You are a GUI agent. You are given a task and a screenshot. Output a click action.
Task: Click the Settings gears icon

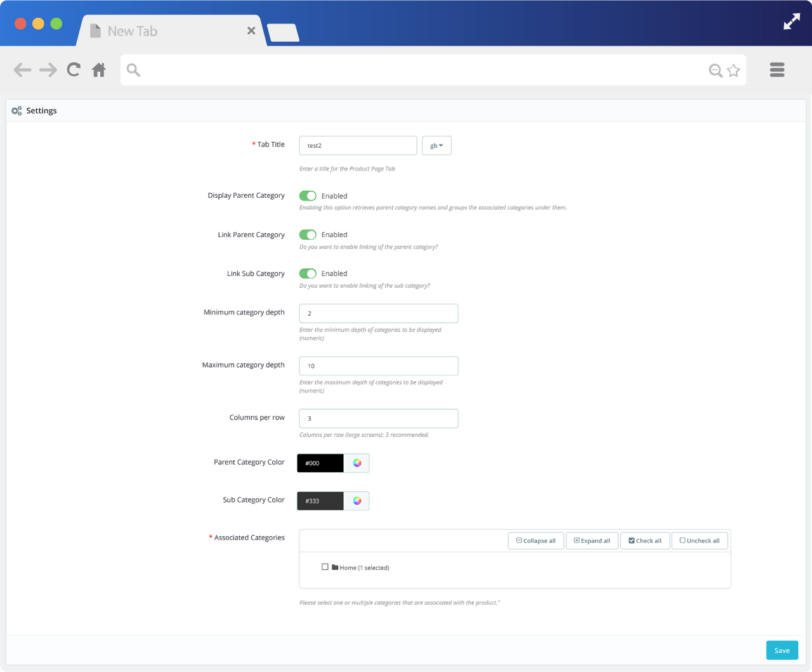[x=16, y=110]
